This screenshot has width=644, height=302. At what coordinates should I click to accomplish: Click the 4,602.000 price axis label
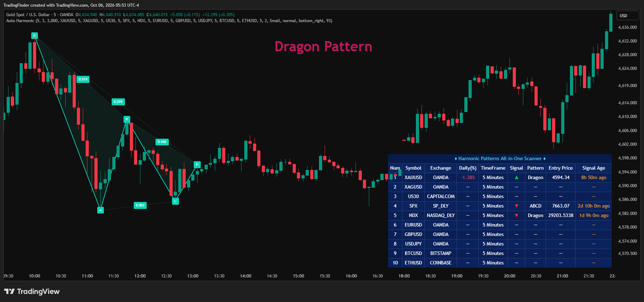(x=628, y=144)
